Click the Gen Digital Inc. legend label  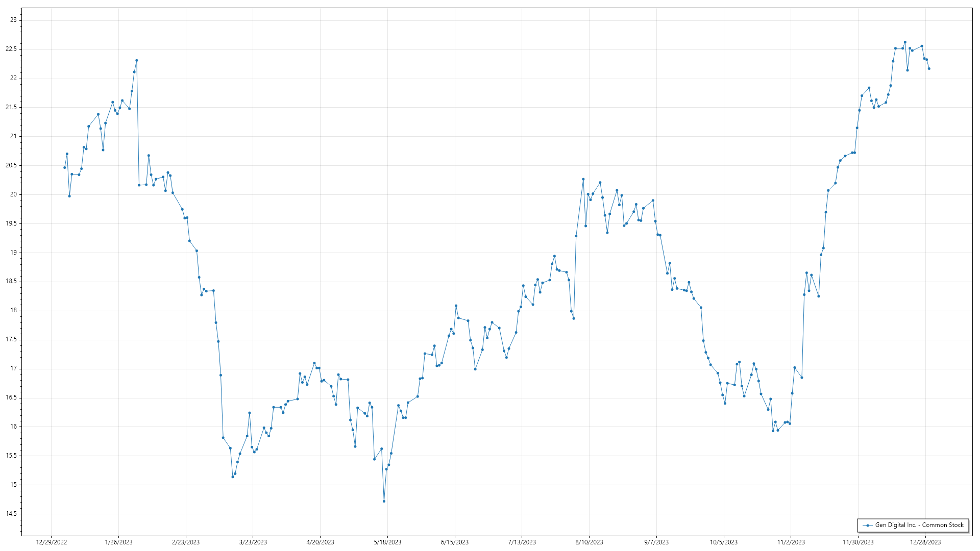click(x=919, y=525)
